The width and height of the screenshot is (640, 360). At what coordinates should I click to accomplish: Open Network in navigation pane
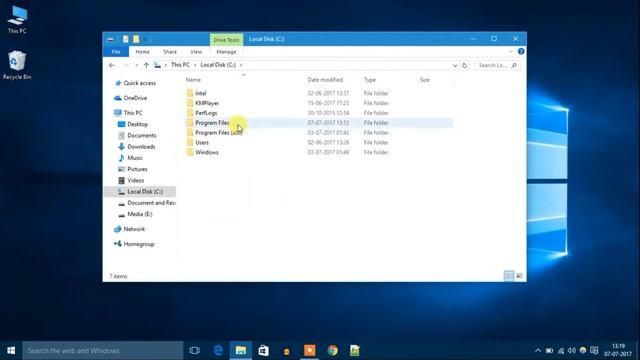coord(134,229)
